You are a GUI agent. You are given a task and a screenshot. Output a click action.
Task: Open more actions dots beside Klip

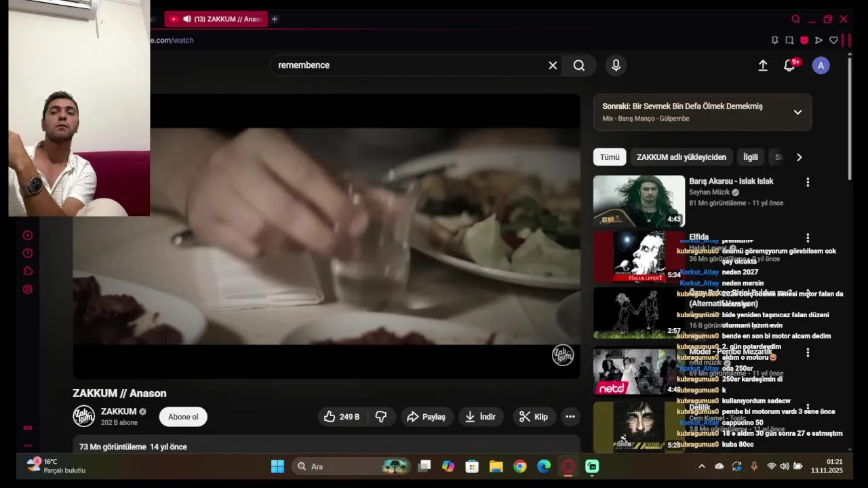click(570, 417)
